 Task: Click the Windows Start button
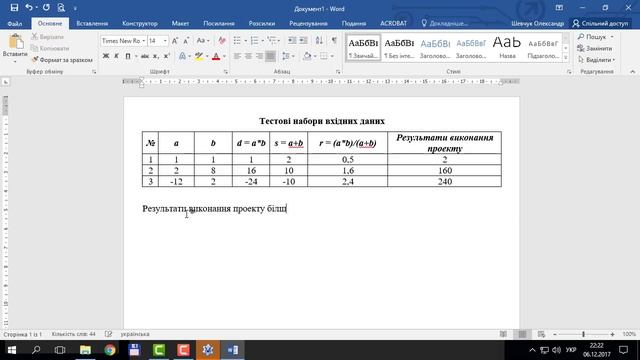click(12, 350)
